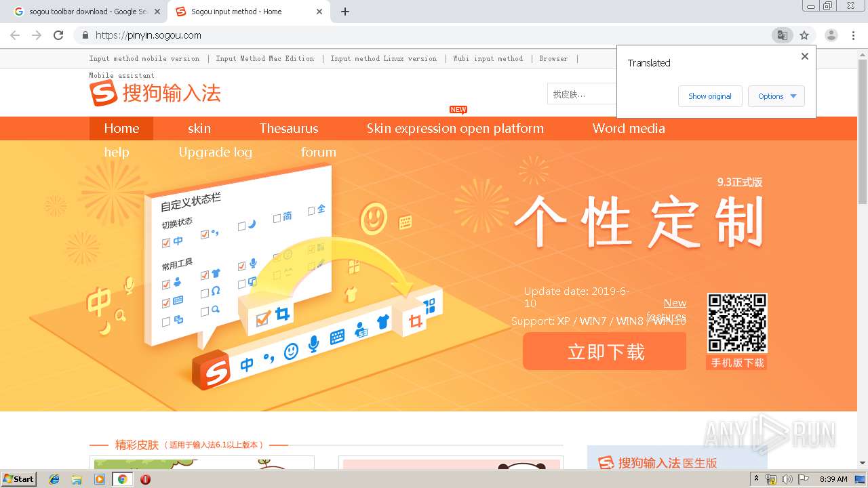
Task: Click the orange download now button
Action: pos(605,352)
